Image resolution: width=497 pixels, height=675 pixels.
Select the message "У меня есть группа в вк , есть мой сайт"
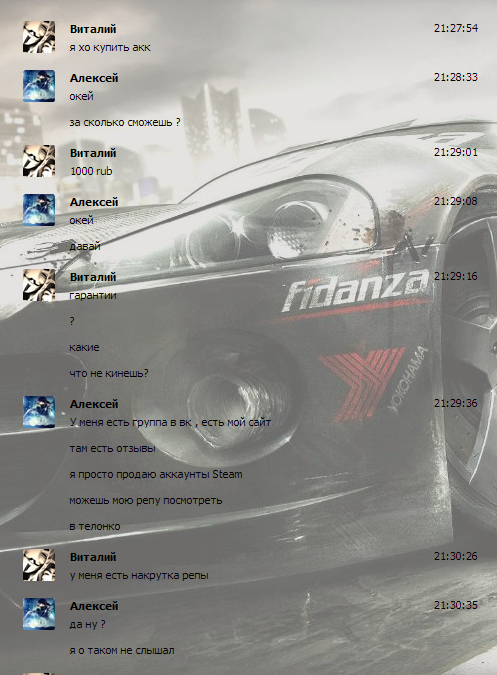coord(170,423)
